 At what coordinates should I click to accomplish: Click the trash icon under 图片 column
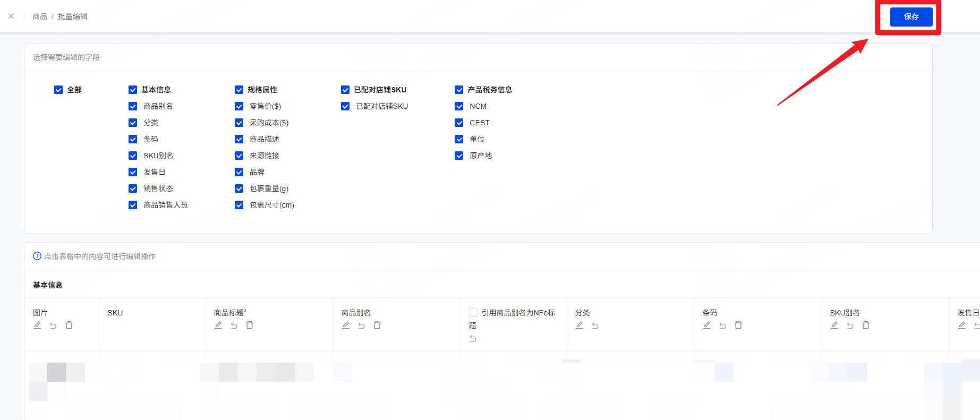(x=69, y=325)
